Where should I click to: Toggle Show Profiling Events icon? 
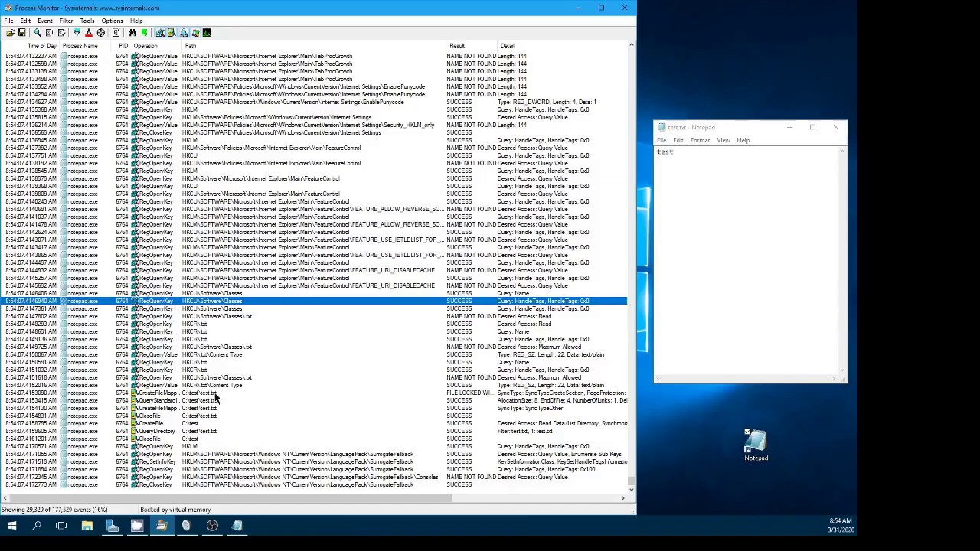[207, 33]
